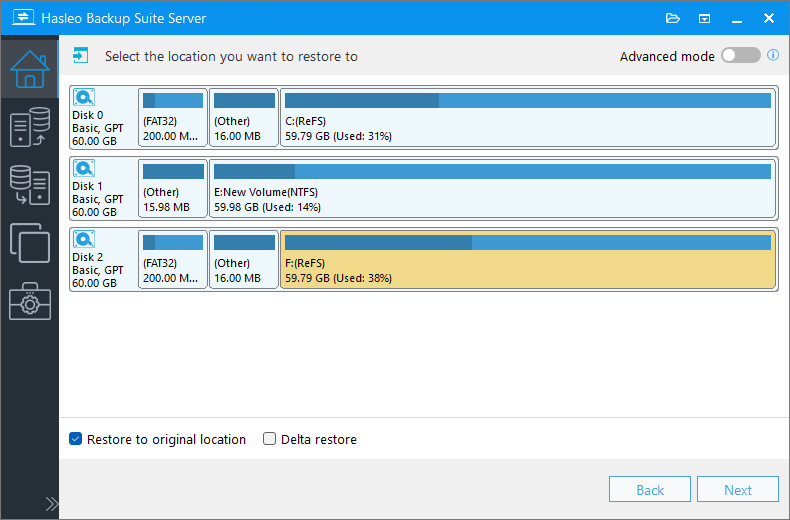The width and height of the screenshot is (790, 520).
Task: Open the Clone section in sidebar
Action: 29,243
